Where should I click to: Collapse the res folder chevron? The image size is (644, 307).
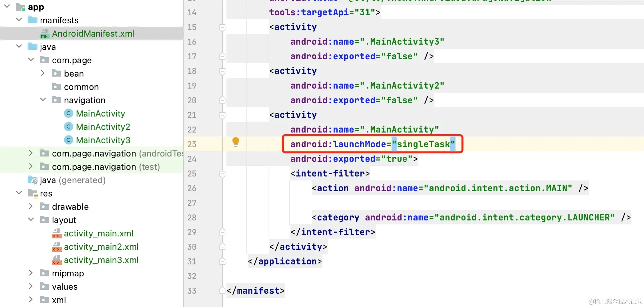point(19,193)
